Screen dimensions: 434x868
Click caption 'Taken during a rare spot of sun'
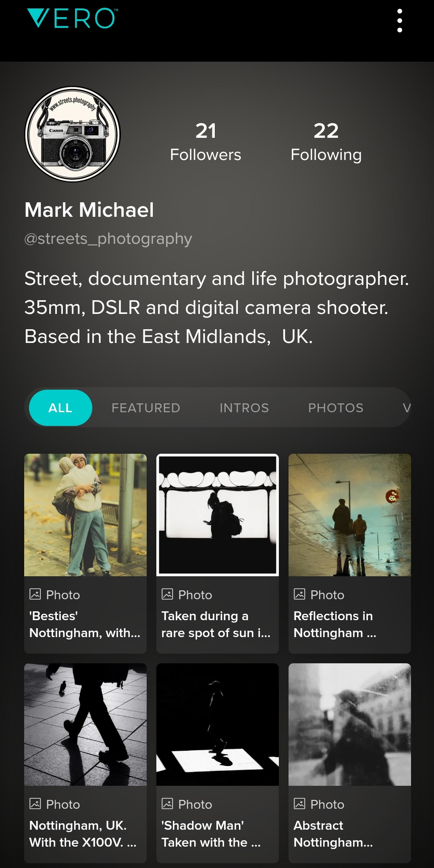216,624
